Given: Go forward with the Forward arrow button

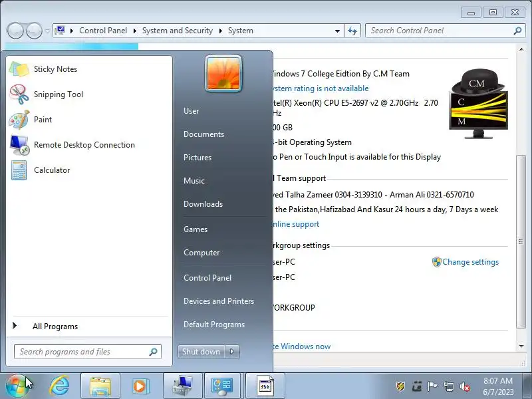Looking at the screenshot, I should (x=34, y=31).
